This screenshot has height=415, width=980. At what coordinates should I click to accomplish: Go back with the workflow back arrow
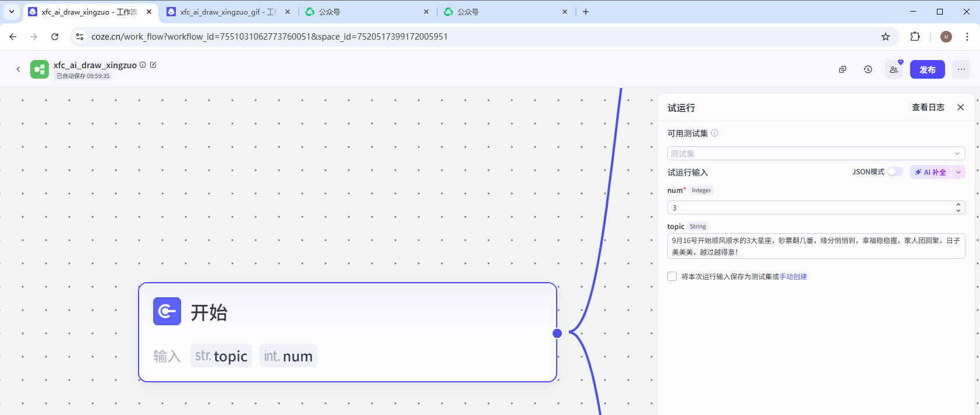tap(18, 69)
